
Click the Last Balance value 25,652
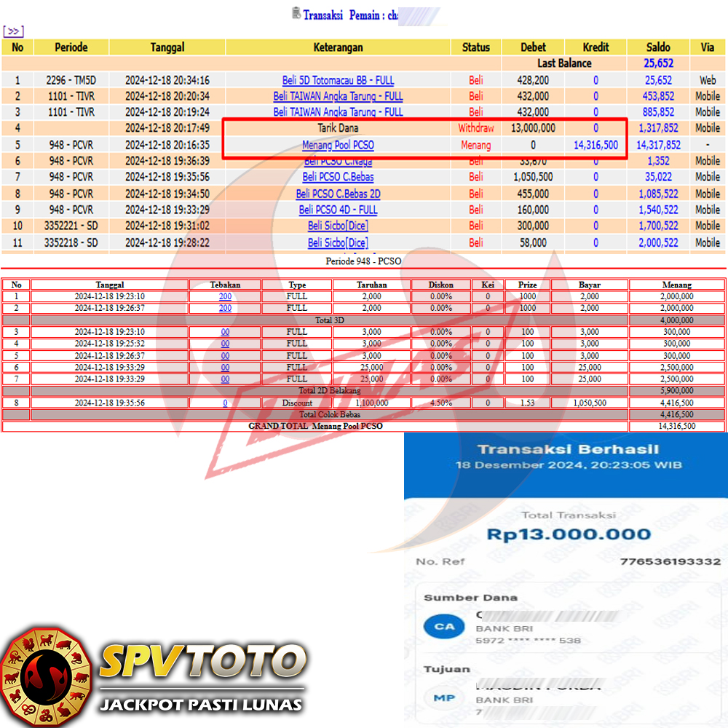[658, 63]
